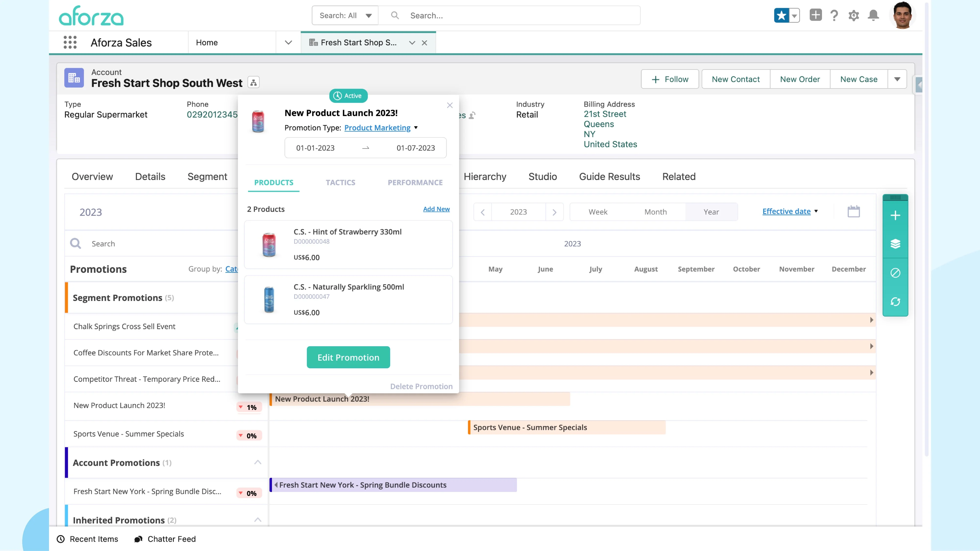The image size is (980, 551).
Task: Open the favorites list dropdown arrow
Action: 794,16
